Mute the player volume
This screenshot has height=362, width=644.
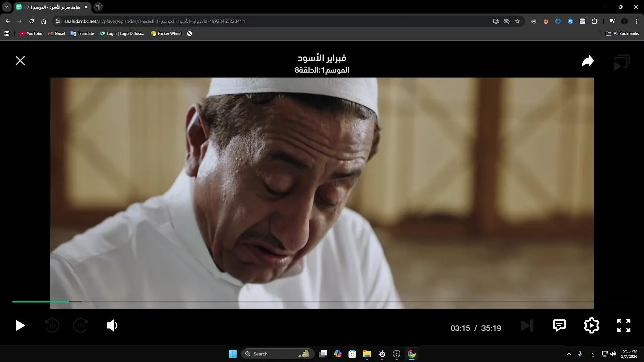(x=112, y=326)
